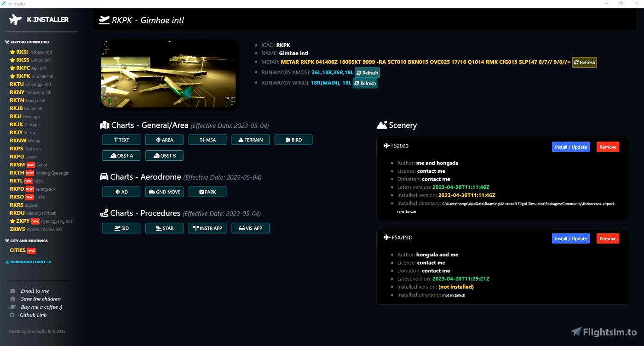Select RKJK Gunsan airport
This screenshot has width=644, height=346.
[24, 125]
